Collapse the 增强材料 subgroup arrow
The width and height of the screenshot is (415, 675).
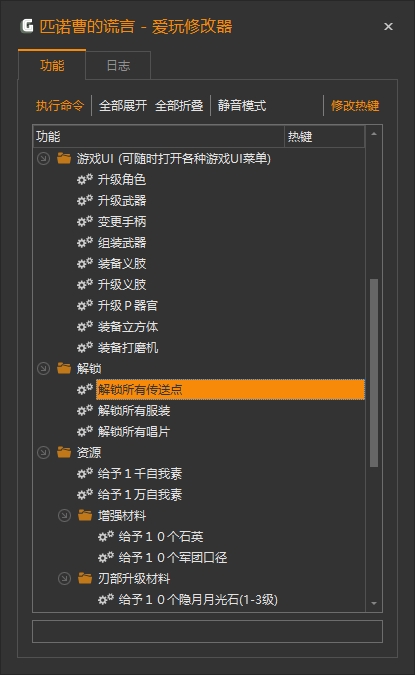64,515
